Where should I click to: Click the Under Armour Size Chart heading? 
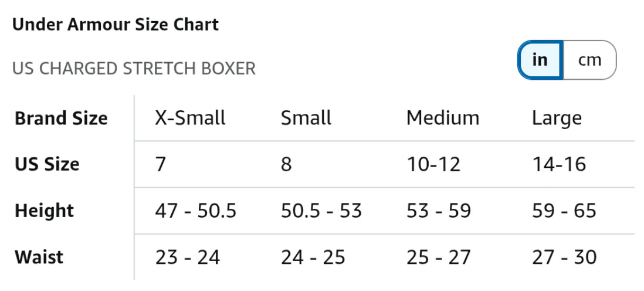(x=116, y=25)
